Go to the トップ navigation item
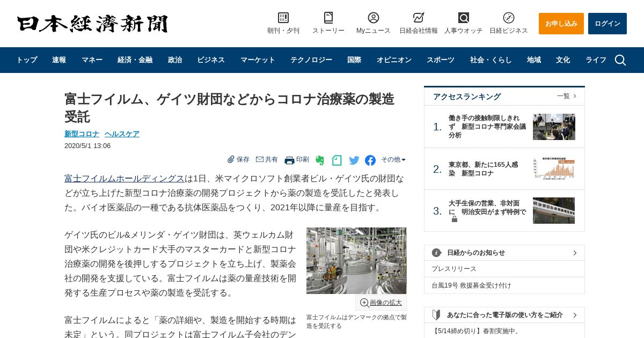 click(27, 60)
